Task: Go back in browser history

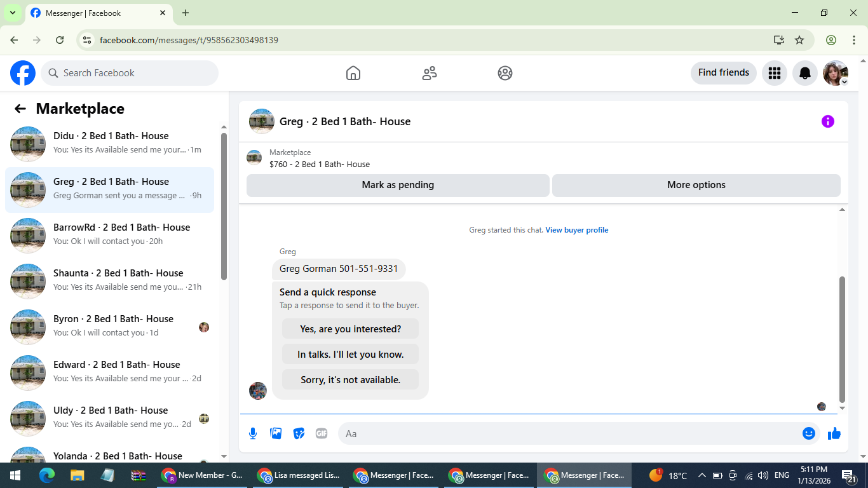Action: [14, 40]
